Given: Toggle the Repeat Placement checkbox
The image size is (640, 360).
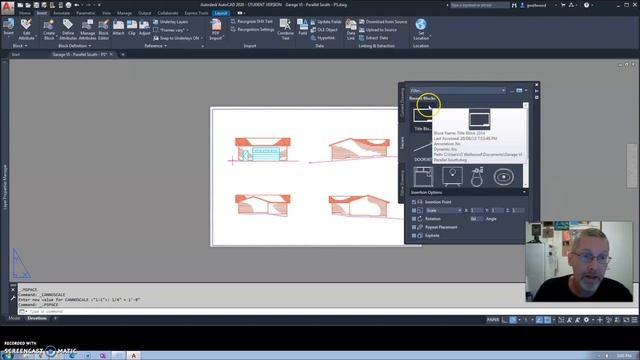Looking at the screenshot, I should [x=414, y=227].
